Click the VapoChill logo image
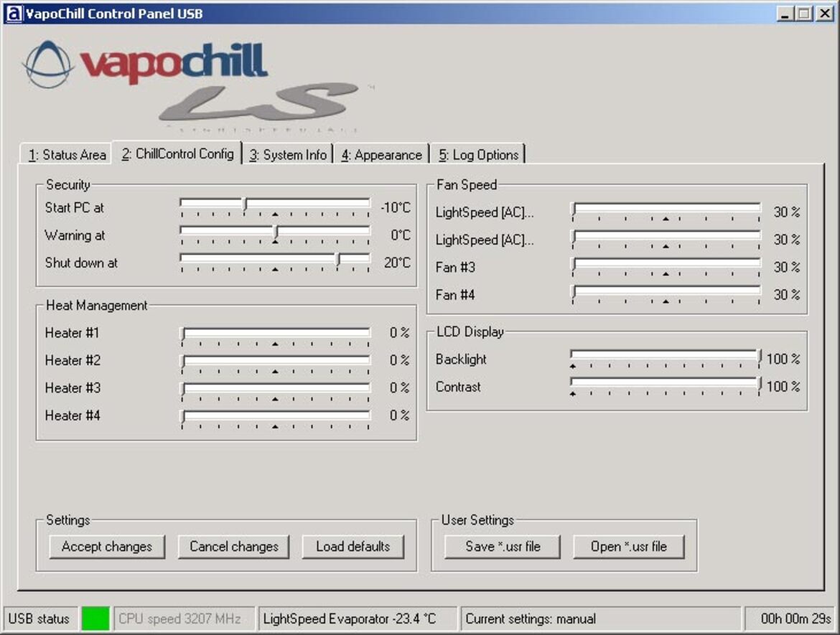The width and height of the screenshot is (840, 635). tap(198, 85)
